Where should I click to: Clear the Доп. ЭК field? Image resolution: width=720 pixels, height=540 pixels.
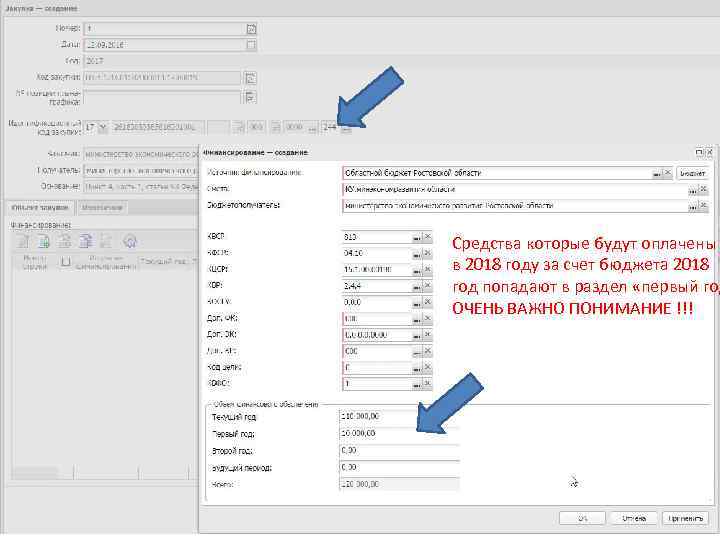[x=428, y=336]
